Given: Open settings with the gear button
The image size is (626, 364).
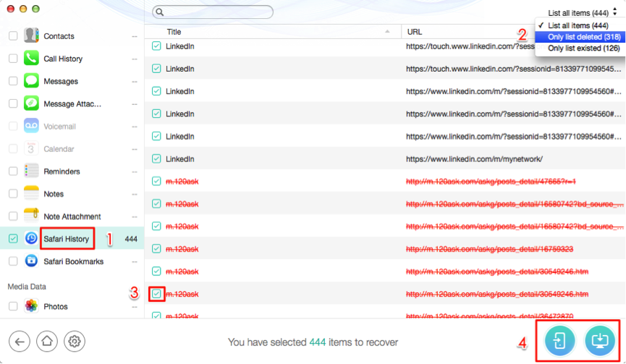Looking at the screenshot, I should (x=75, y=342).
